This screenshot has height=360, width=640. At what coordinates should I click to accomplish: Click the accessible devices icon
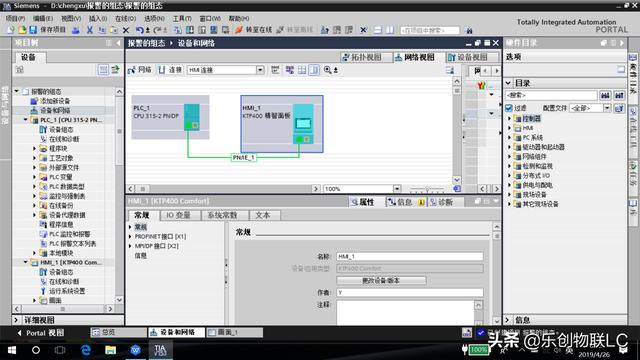click(325, 30)
